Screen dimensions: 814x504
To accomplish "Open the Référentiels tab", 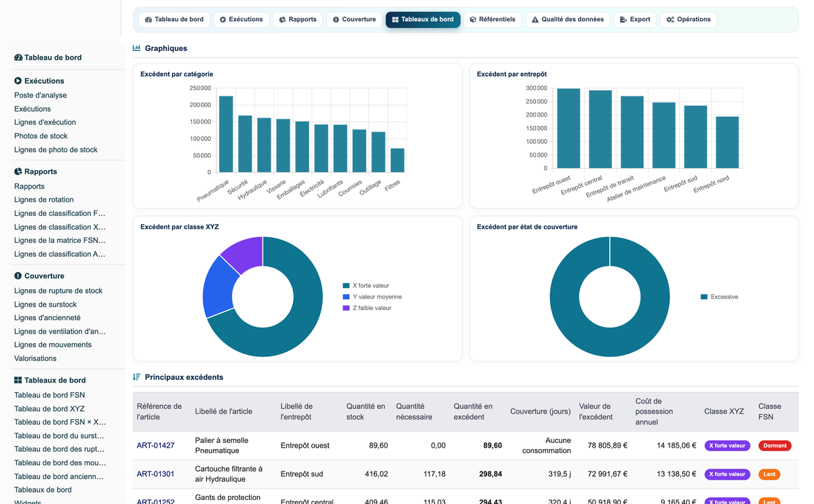I will tap(492, 20).
